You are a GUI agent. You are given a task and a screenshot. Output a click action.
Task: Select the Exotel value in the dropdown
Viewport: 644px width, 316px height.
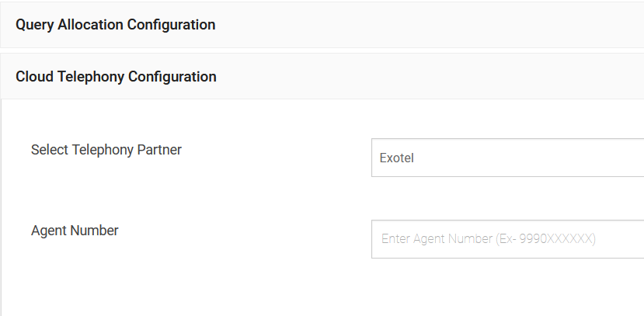(x=397, y=158)
